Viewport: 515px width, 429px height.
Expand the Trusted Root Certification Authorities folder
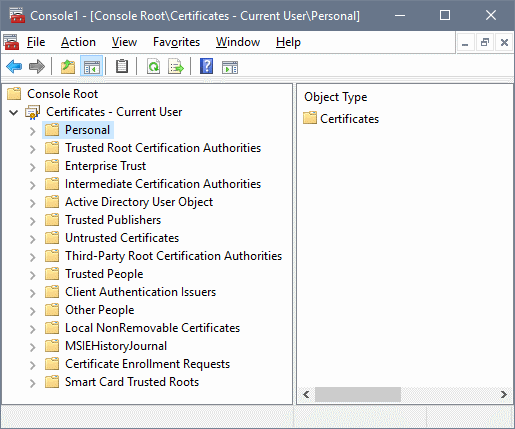click(x=32, y=149)
